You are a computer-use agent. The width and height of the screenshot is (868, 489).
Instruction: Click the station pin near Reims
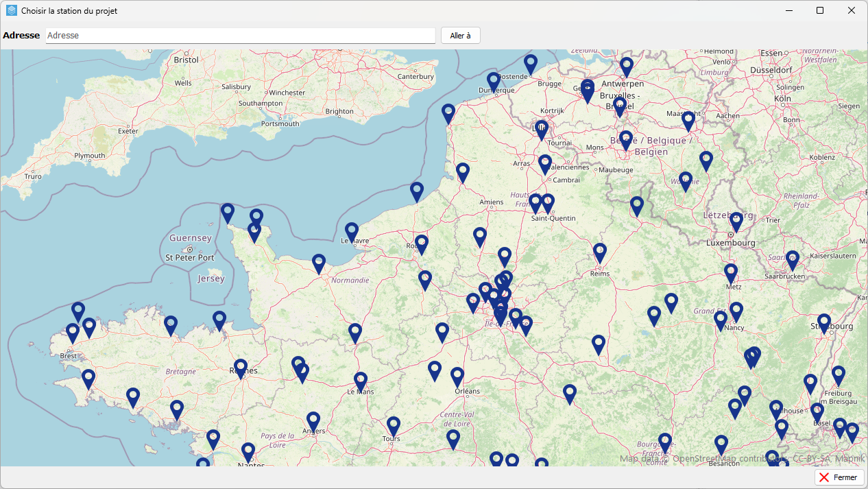click(x=600, y=252)
